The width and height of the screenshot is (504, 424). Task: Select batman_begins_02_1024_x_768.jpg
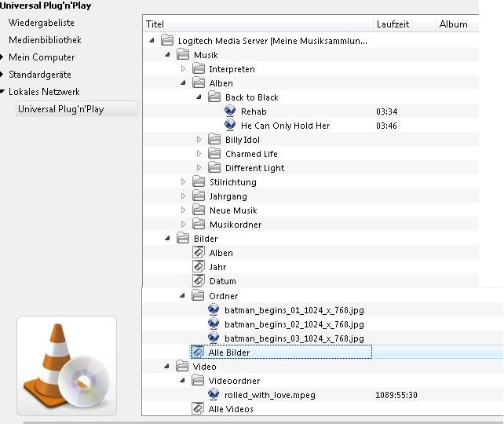click(x=294, y=324)
